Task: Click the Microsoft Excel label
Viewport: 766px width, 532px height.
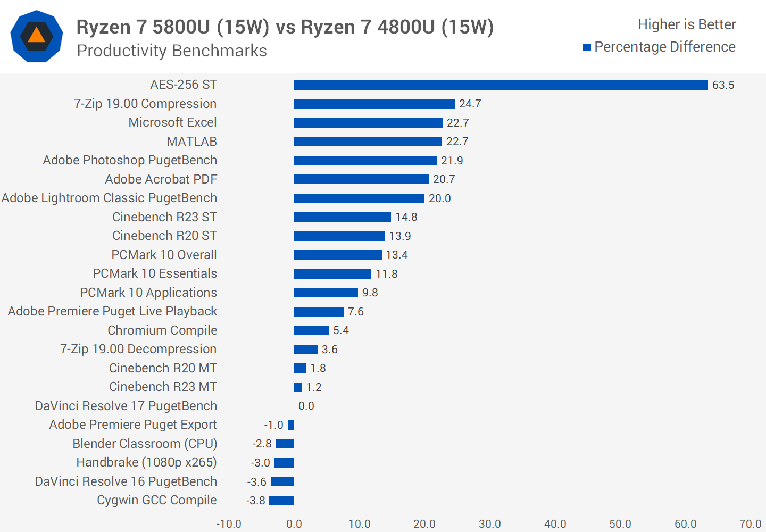Action: pyautogui.click(x=172, y=122)
